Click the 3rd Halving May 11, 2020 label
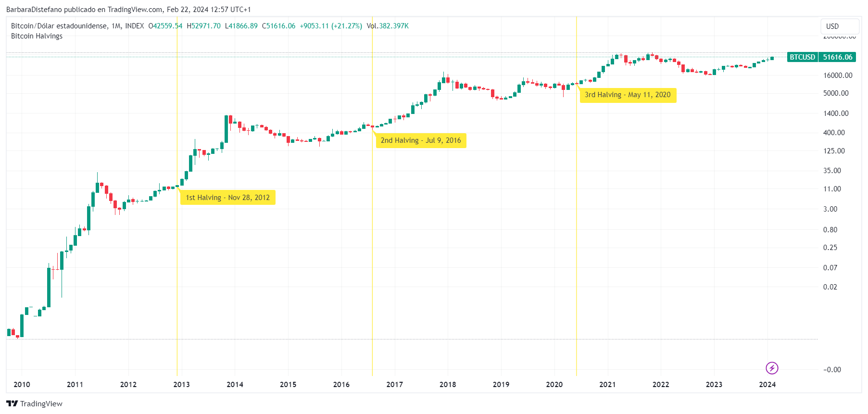Screen dimensions: 868x414 [628, 95]
